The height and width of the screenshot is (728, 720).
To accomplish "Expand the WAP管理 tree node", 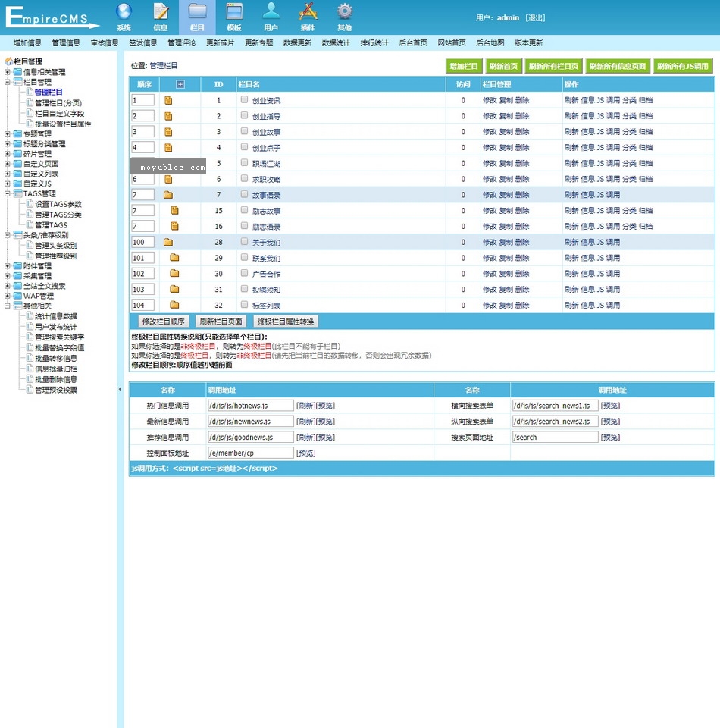I will (8, 296).
